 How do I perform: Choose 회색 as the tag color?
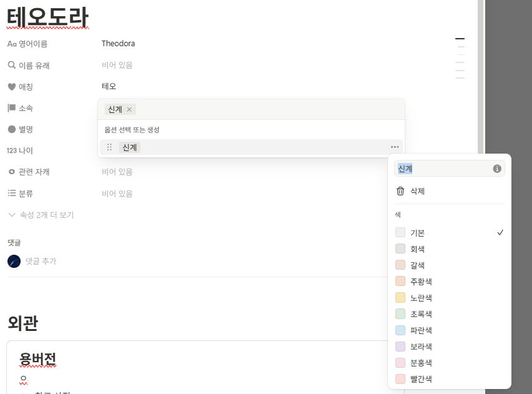point(417,249)
